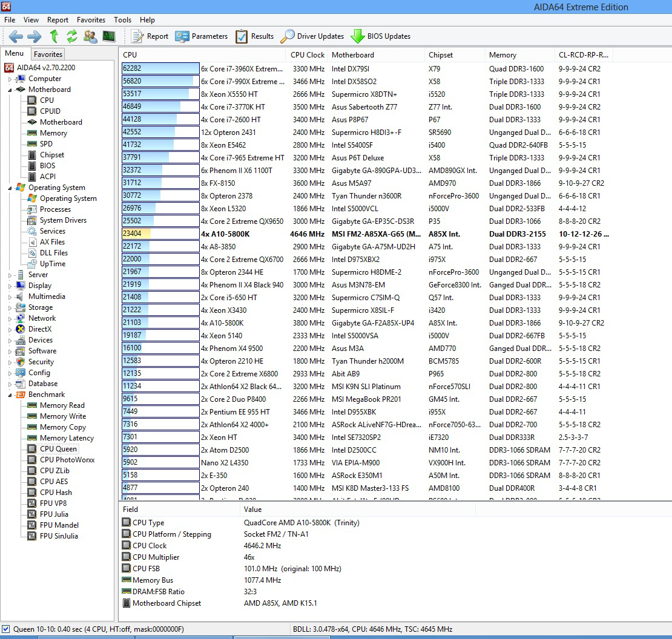Open System Drivers tree item
Image resolution: width=672 pixels, height=639 pixels.
point(63,220)
